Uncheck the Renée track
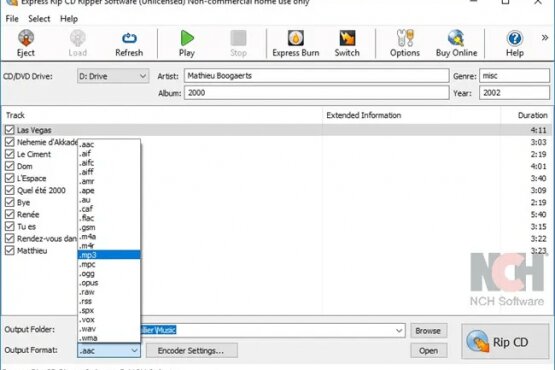 coord(10,214)
